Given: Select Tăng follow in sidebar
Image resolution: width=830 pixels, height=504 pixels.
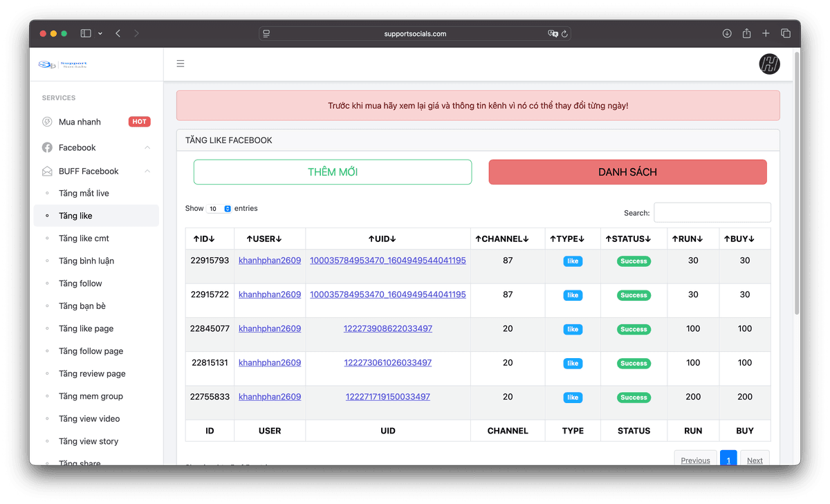Looking at the screenshot, I should [x=80, y=283].
